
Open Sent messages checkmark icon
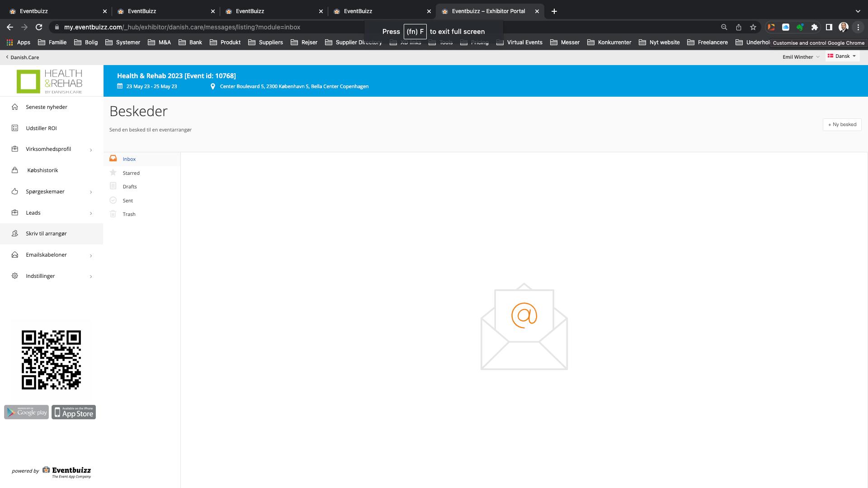pos(113,200)
